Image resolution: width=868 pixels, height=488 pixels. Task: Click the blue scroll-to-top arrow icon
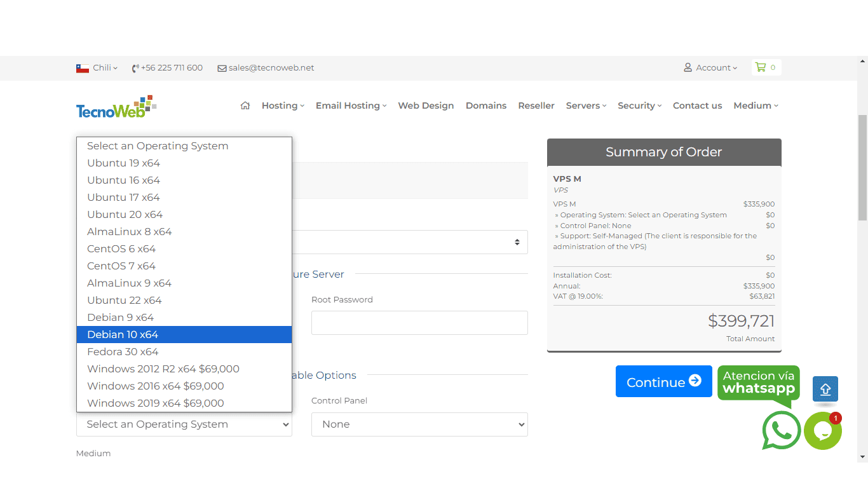click(x=825, y=389)
